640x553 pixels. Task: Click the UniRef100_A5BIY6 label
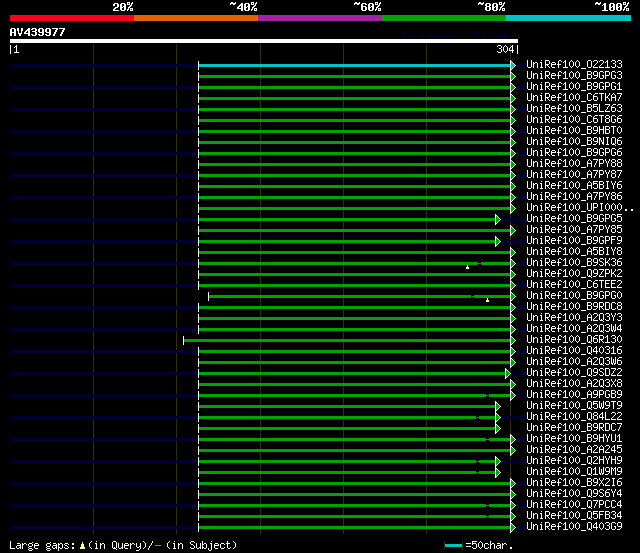[x=574, y=186]
